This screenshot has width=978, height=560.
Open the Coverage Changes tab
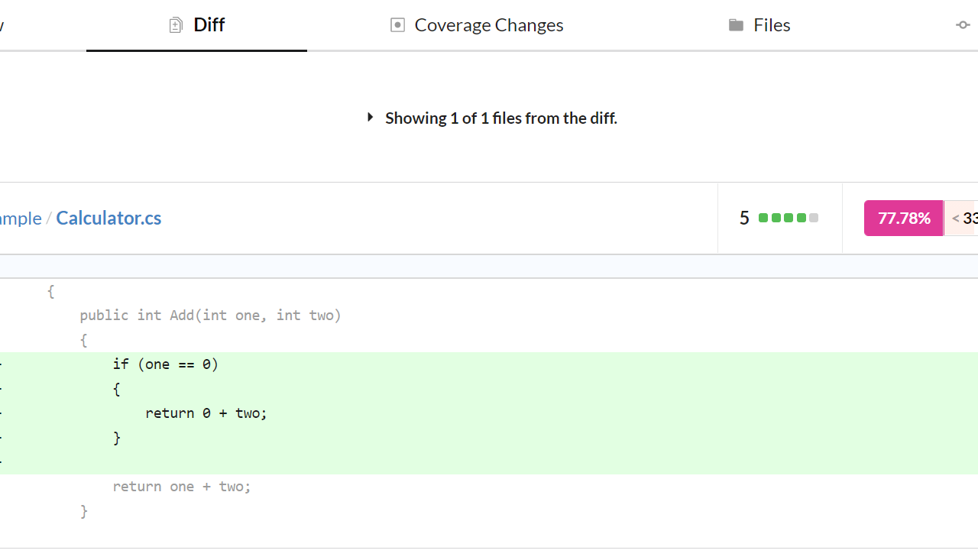(x=488, y=25)
